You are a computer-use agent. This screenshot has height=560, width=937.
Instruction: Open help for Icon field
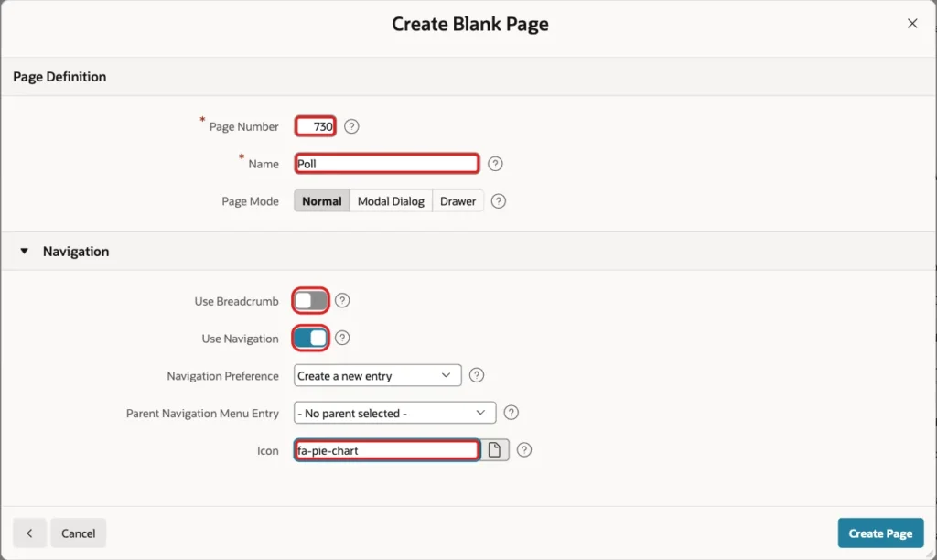click(x=524, y=450)
